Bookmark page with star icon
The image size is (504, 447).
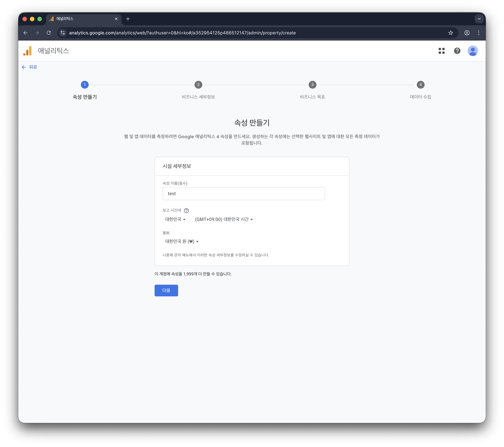[450, 33]
